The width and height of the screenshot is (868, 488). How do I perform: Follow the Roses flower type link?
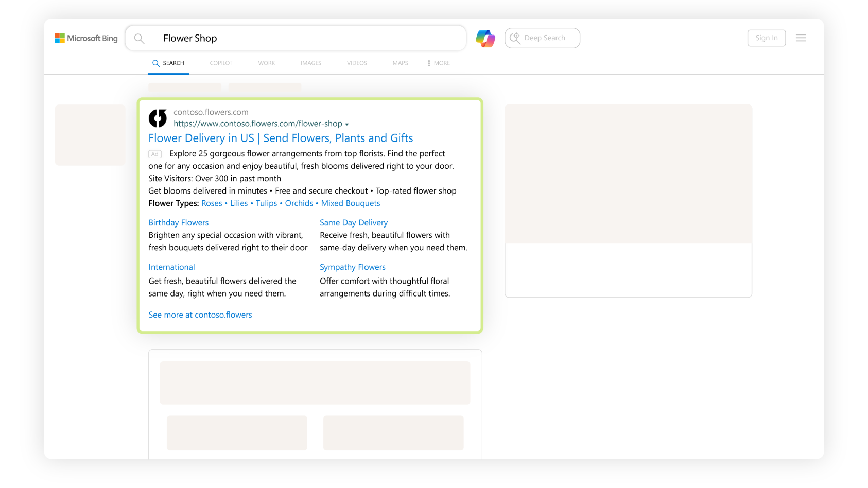tap(212, 203)
